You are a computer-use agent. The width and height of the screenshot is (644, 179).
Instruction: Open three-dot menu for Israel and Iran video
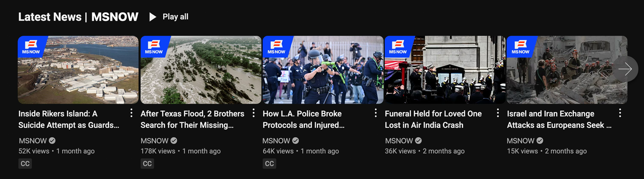[620, 113]
